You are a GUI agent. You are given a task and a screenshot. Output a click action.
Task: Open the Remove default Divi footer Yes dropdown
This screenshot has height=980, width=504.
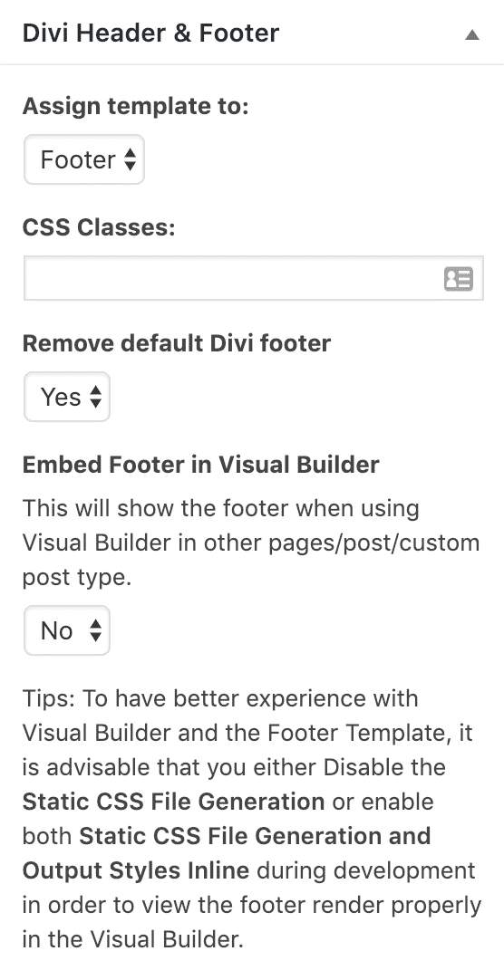[x=67, y=397]
